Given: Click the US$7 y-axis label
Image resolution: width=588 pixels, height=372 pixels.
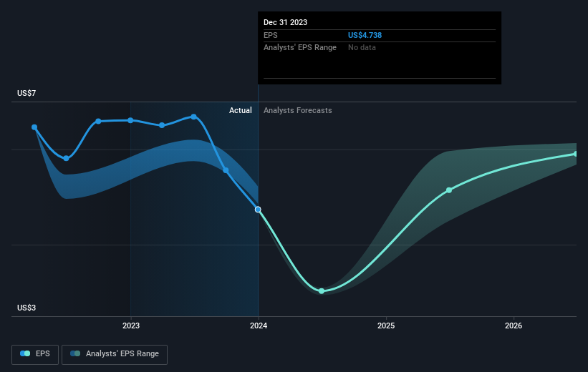Looking at the screenshot, I should click(26, 93).
